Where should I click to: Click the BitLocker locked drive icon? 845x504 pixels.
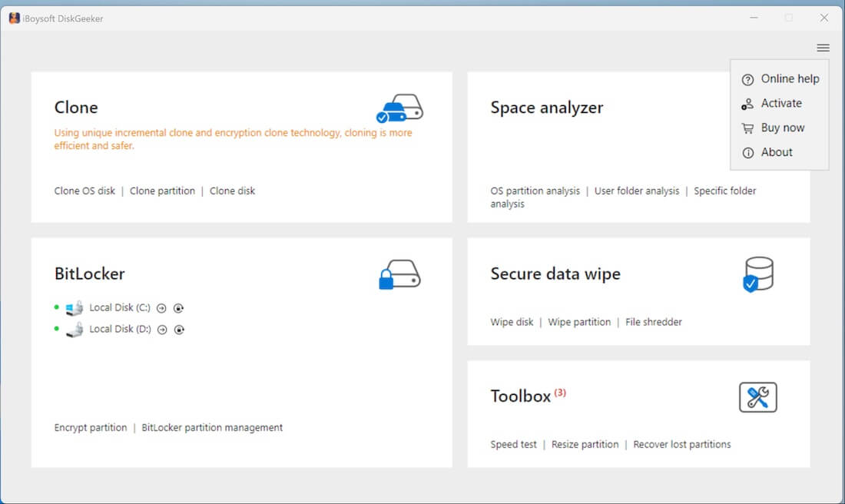[x=399, y=274]
